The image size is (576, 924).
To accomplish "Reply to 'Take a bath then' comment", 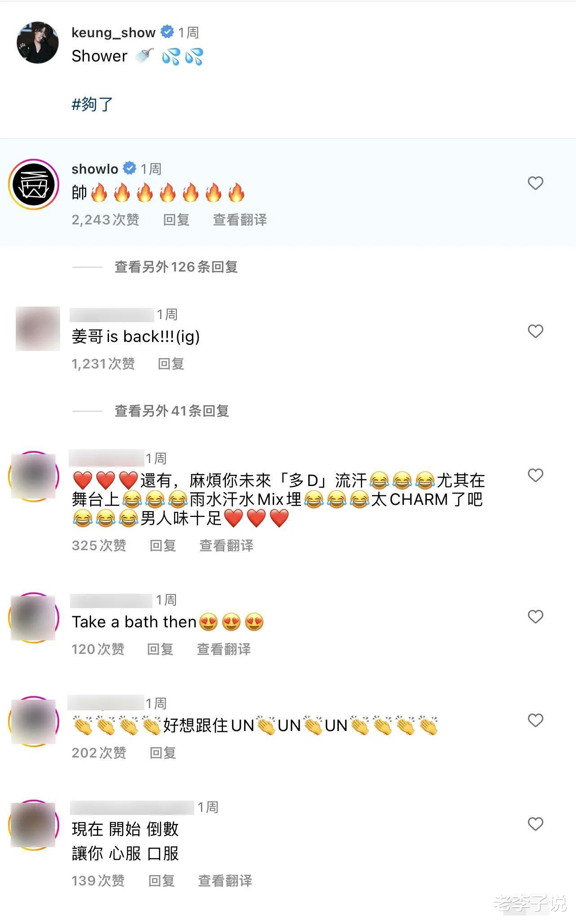I will tap(160, 649).
